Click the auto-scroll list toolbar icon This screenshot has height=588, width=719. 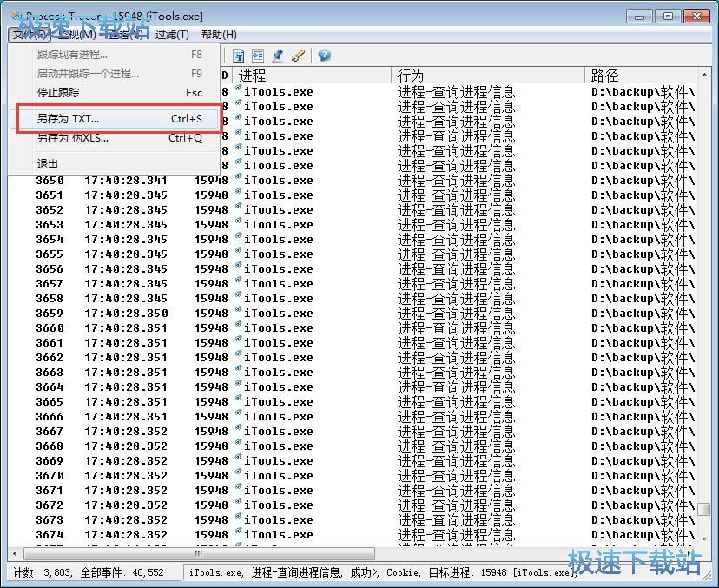pos(258,56)
